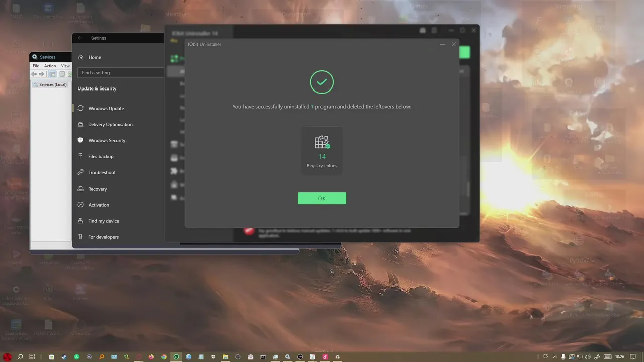Click the Windows Security shield icon in Settings
The image size is (644, 362).
tap(80, 140)
